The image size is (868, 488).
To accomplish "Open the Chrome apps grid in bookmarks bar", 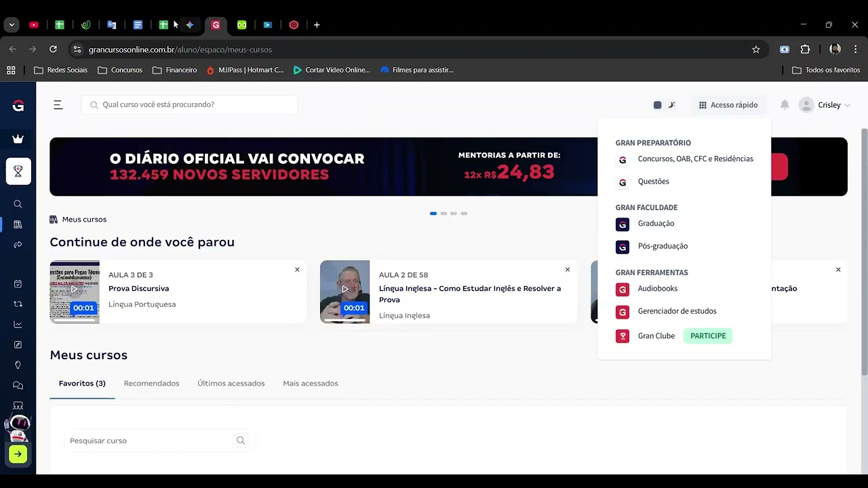I will (x=11, y=70).
